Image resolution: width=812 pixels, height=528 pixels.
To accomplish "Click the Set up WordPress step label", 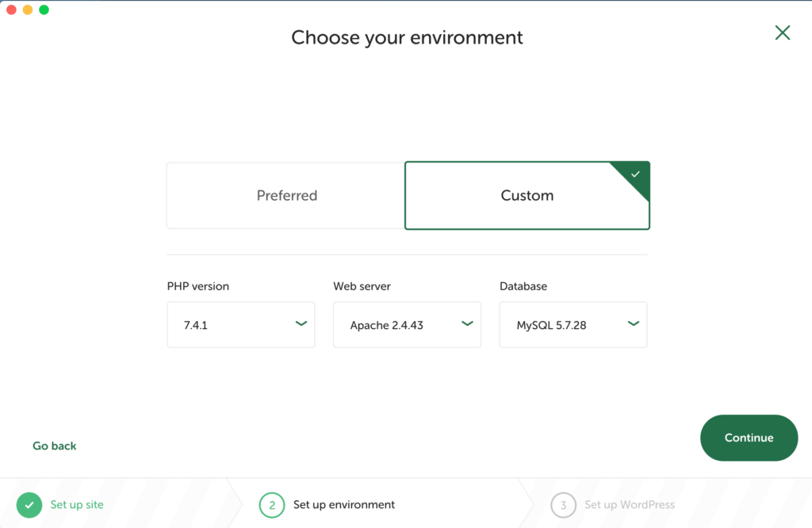I will [630, 505].
